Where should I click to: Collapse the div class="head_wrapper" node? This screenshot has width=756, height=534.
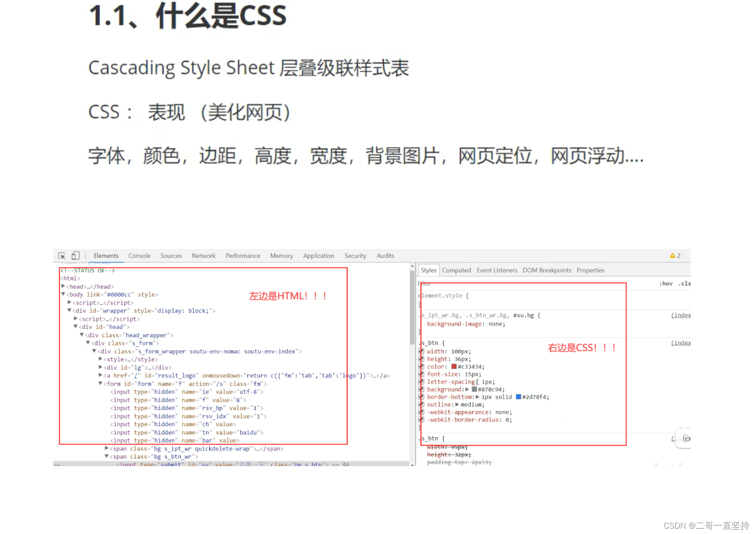[x=82, y=335]
